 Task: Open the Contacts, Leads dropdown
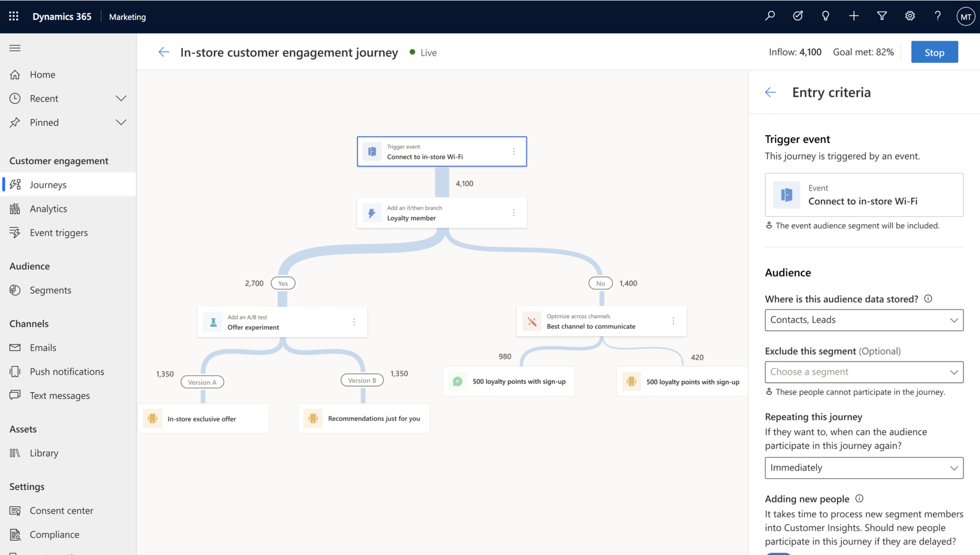[x=864, y=320]
